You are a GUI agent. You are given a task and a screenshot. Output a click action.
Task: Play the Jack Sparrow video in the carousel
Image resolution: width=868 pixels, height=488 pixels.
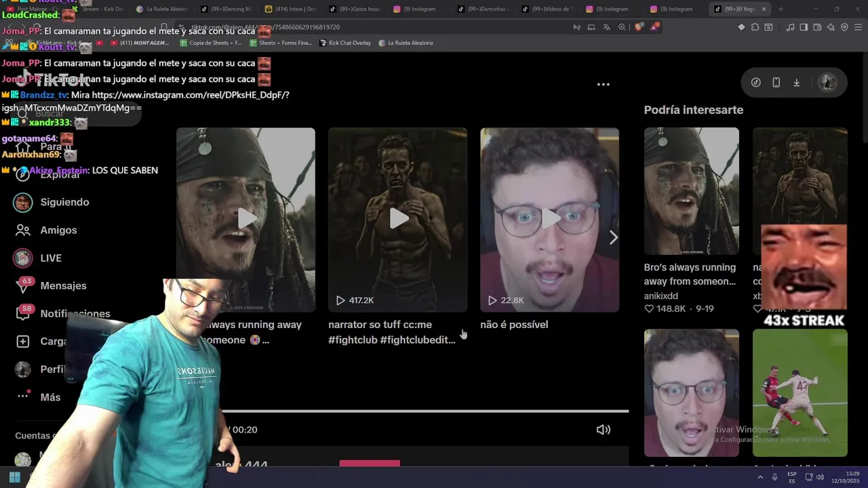245,220
